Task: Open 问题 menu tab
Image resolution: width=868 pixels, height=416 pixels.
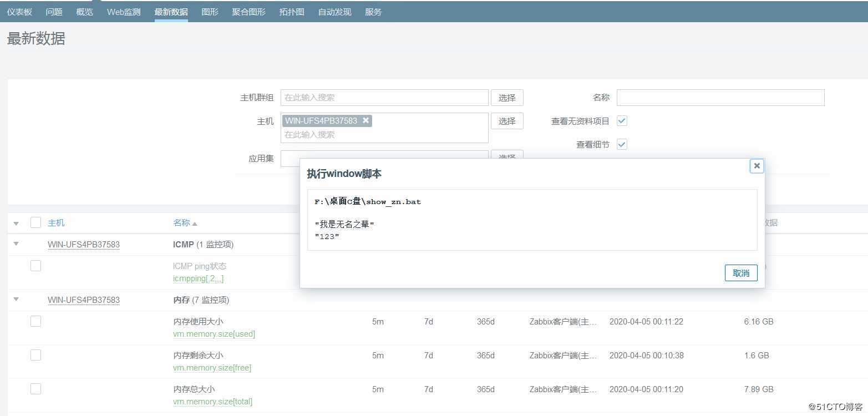Action: (x=54, y=12)
